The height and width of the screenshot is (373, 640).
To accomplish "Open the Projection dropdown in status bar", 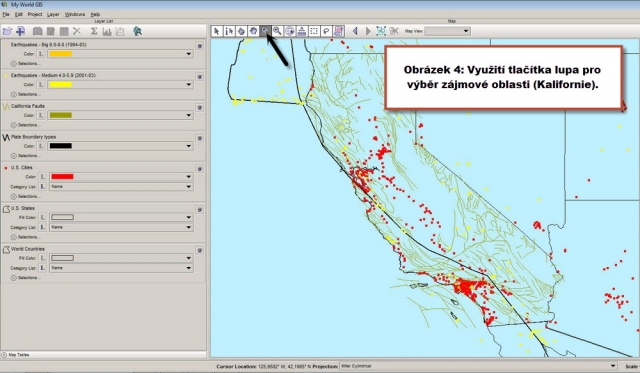I will (x=478, y=366).
